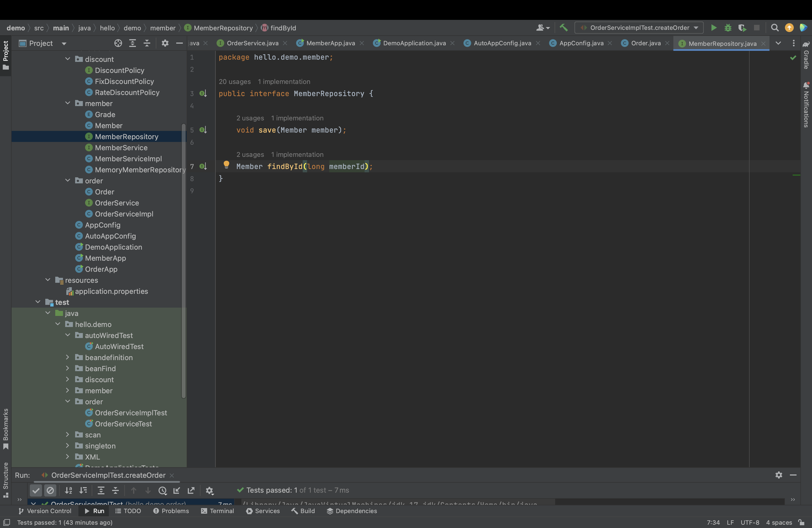This screenshot has height=528, width=812.
Task: Go to line via 7:34 indicator
Action: [713, 522]
